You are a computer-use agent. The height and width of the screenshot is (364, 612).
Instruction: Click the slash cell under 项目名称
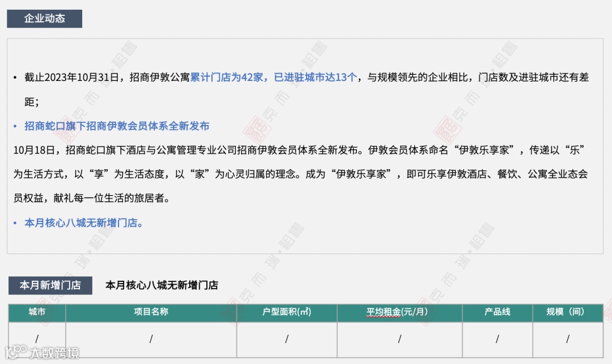[x=151, y=340]
